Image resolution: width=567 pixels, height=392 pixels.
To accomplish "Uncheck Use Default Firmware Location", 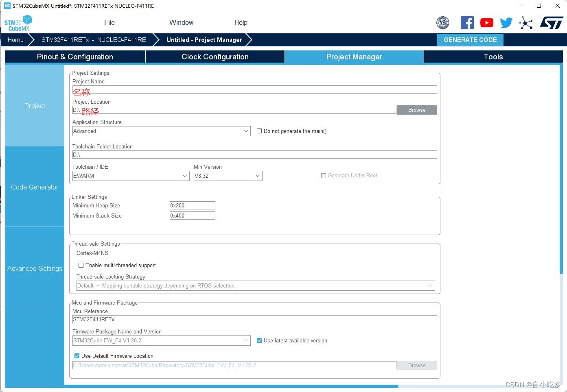I will pos(77,356).
